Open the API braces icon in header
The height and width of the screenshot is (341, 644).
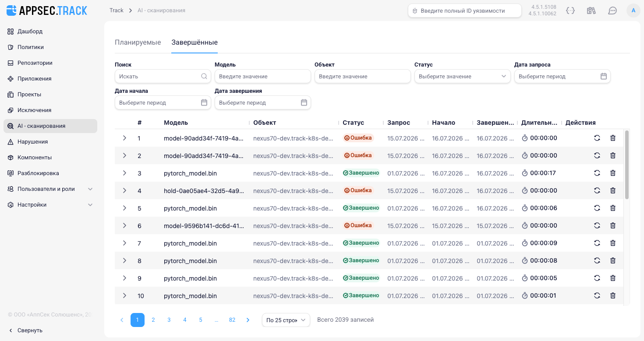pyautogui.click(x=570, y=11)
